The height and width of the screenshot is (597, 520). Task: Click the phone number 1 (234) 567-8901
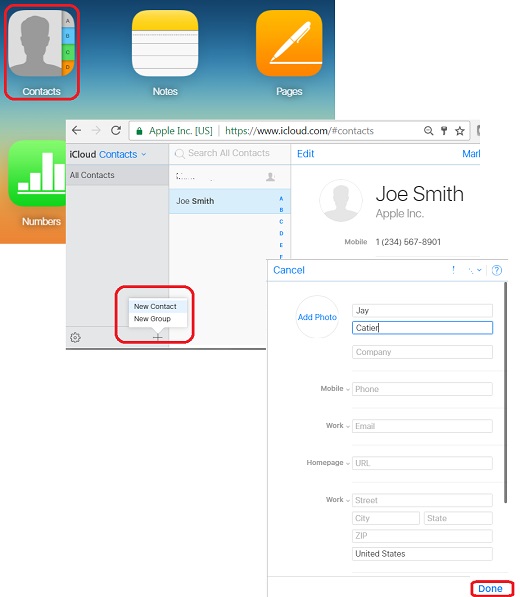pos(408,242)
